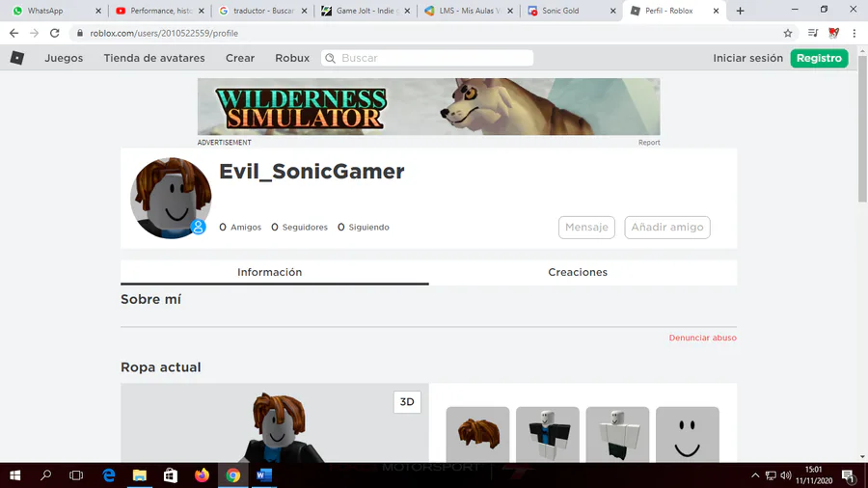Open the Creaciones profile tab
Viewport: 868px width, 488px height.
tap(578, 272)
